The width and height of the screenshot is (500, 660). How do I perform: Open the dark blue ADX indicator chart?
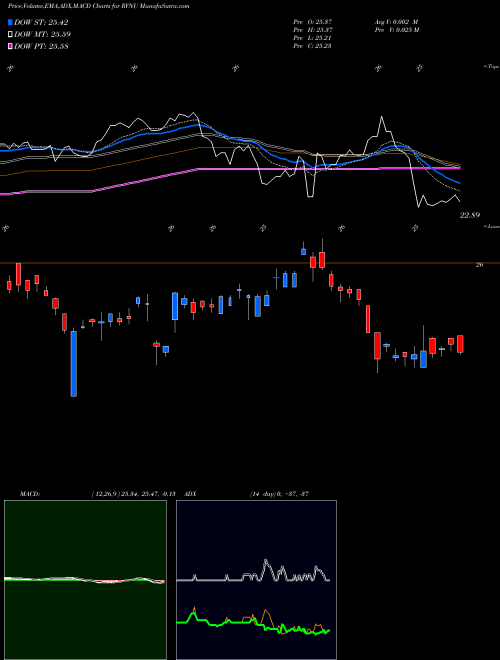point(256,580)
